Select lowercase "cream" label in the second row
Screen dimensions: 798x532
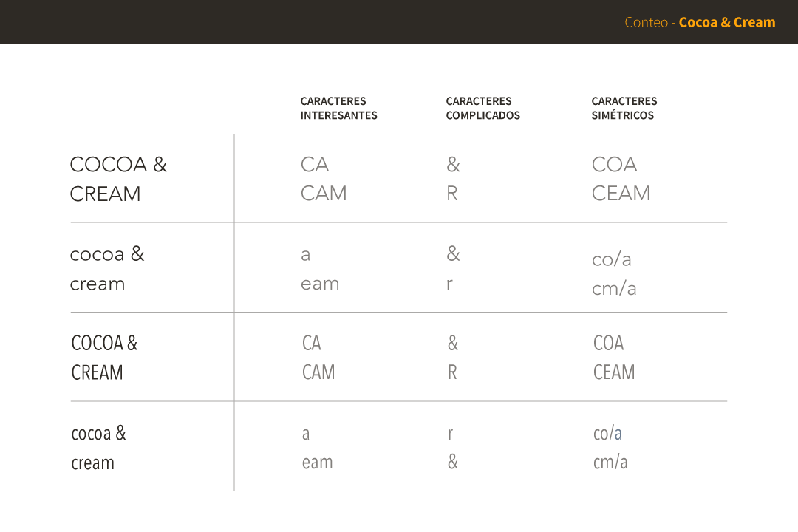click(x=97, y=284)
